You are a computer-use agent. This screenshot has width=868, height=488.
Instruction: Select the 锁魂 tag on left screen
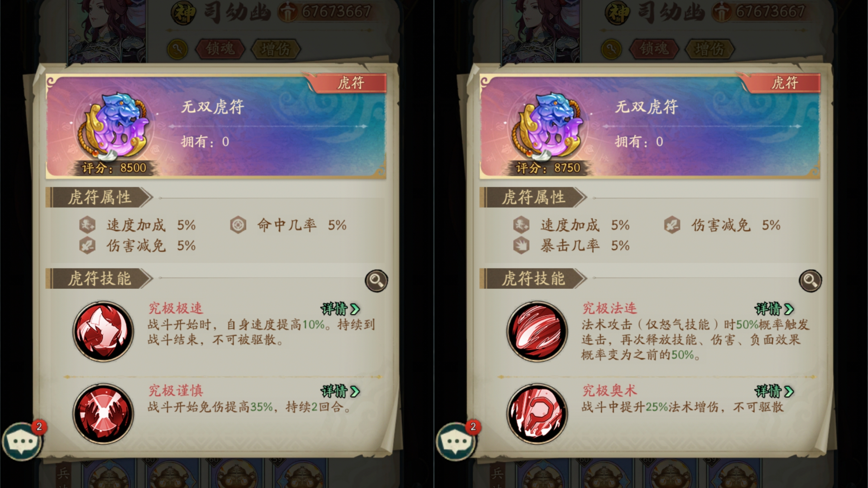coord(220,49)
